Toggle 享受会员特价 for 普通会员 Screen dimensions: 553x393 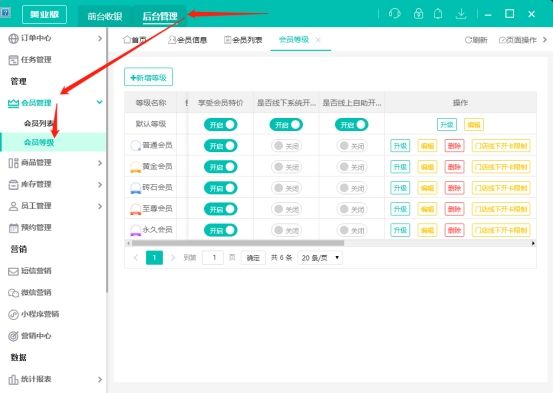coord(221,146)
